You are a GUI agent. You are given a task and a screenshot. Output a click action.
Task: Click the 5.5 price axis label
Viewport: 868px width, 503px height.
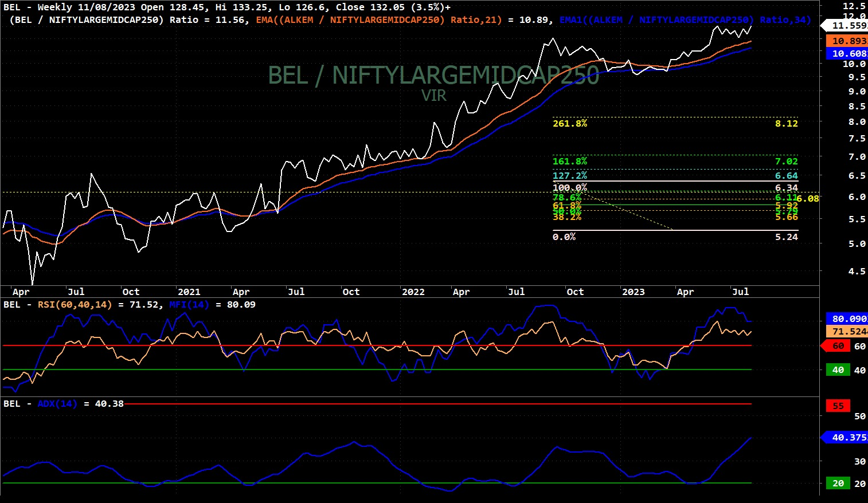(857, 219)
